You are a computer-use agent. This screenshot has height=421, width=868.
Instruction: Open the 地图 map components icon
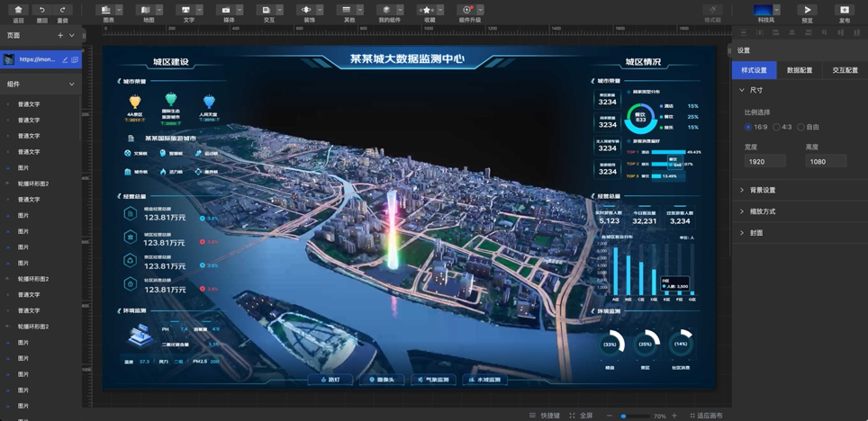coord(146,10)
